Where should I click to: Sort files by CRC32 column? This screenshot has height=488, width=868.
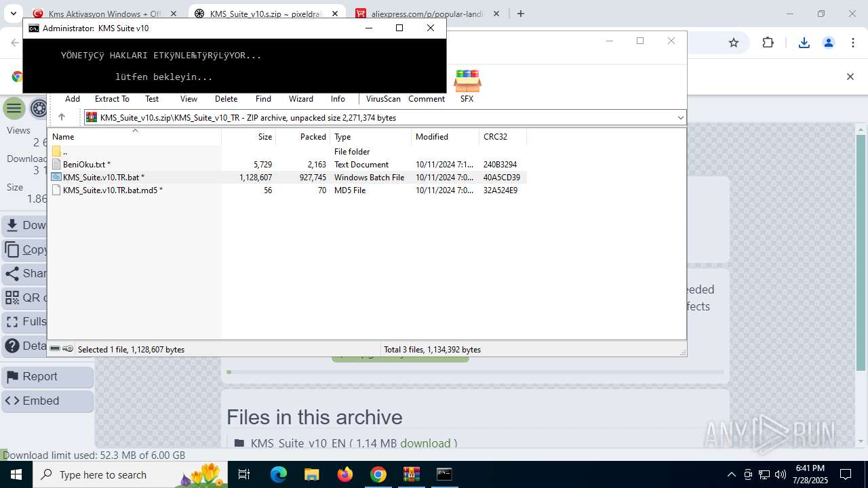tap(502, 136)
